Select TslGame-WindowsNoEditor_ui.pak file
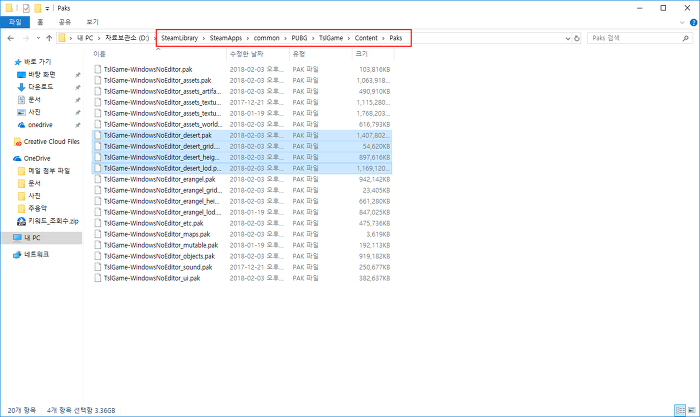 click(x=152, y=278)
